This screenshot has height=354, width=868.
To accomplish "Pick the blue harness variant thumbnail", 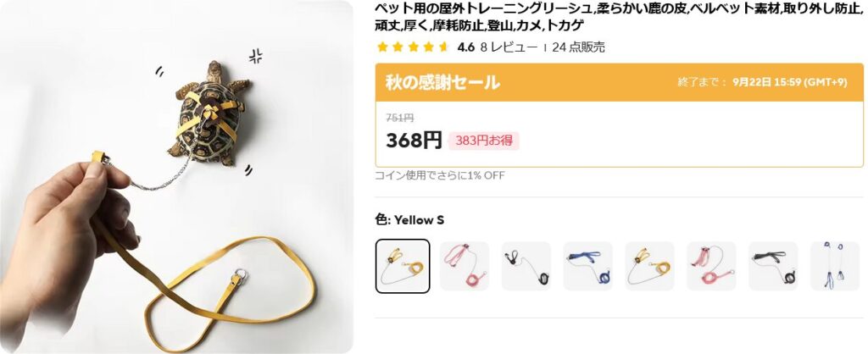I will [x=588, y=266].
